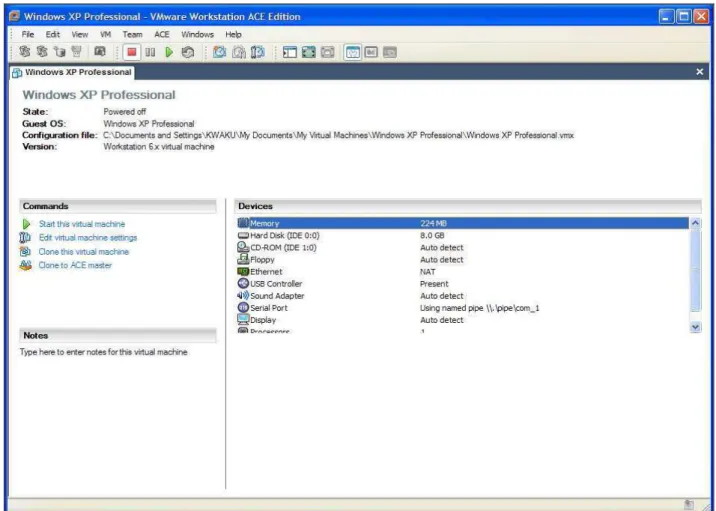Open the Snapshot Manager from the toolbar
The image size is (716, 511).
pyautogui.click(x=258, y=53)
